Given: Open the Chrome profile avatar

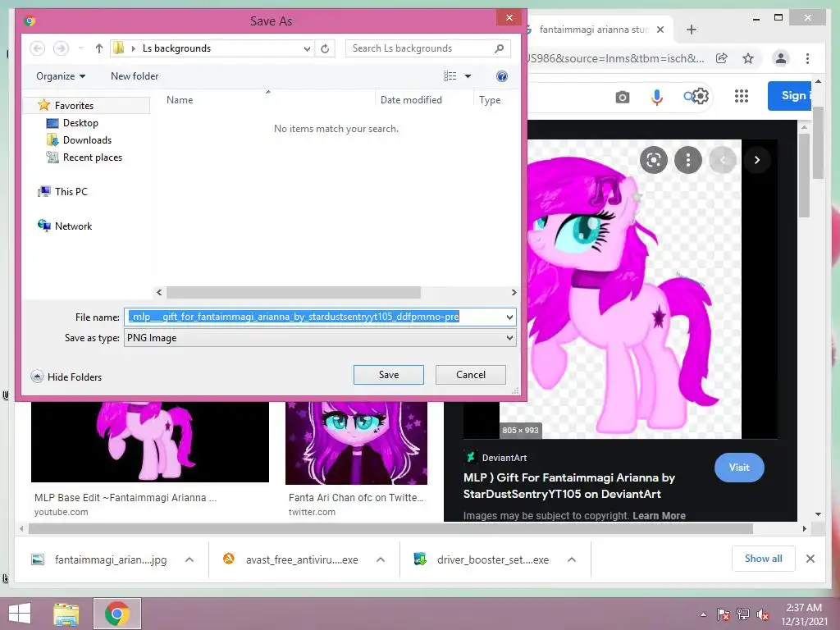Looking at the screenshot, I should 781,58.
